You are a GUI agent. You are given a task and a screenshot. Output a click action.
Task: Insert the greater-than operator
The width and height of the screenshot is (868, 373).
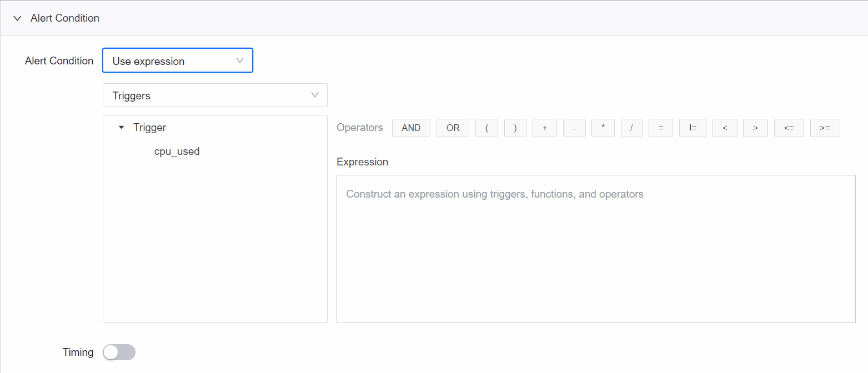(755, 128)
